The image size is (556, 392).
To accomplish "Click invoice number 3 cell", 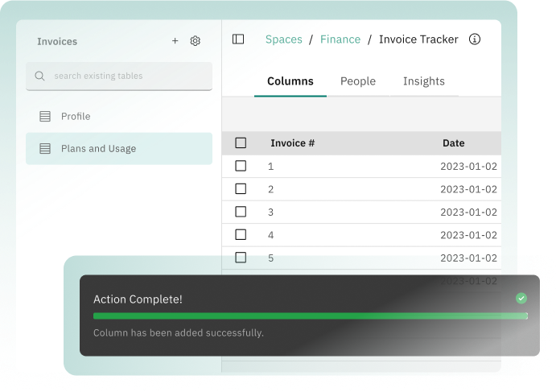I will [270, 213].
